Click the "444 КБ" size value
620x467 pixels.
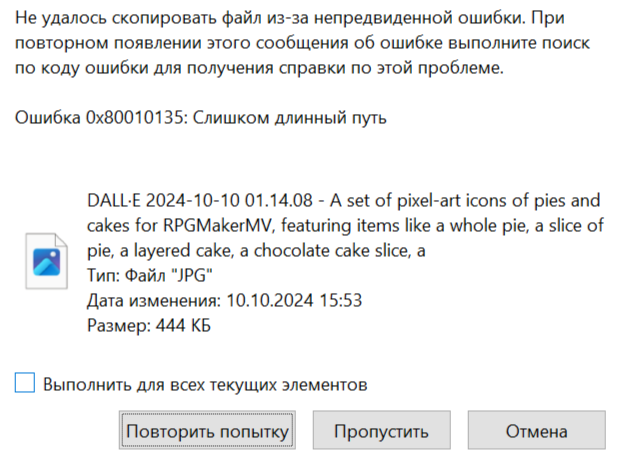(x=183, y=326)
